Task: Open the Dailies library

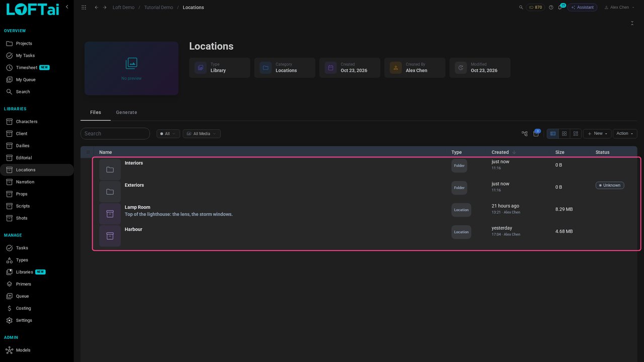Action: point(37,146)
